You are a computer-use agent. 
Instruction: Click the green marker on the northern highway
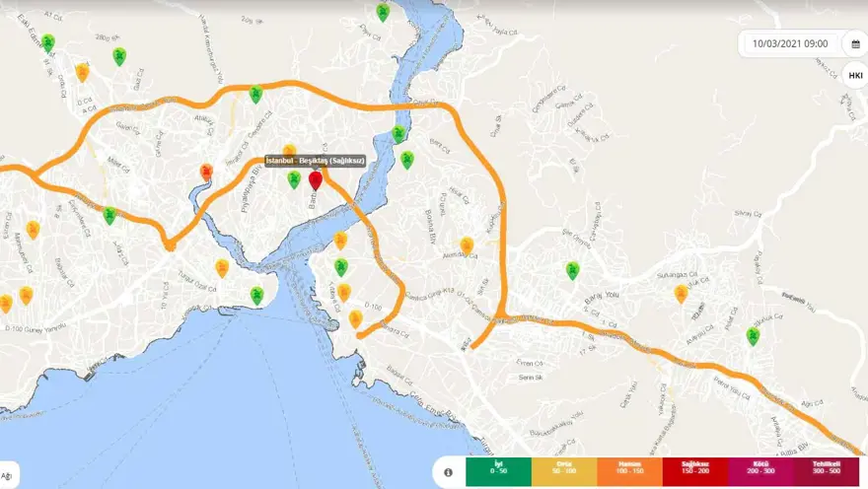[255, 94]
